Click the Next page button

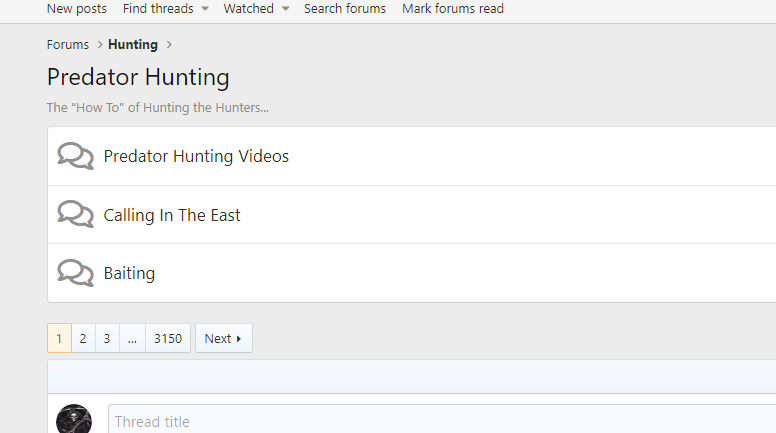point(223,339)
